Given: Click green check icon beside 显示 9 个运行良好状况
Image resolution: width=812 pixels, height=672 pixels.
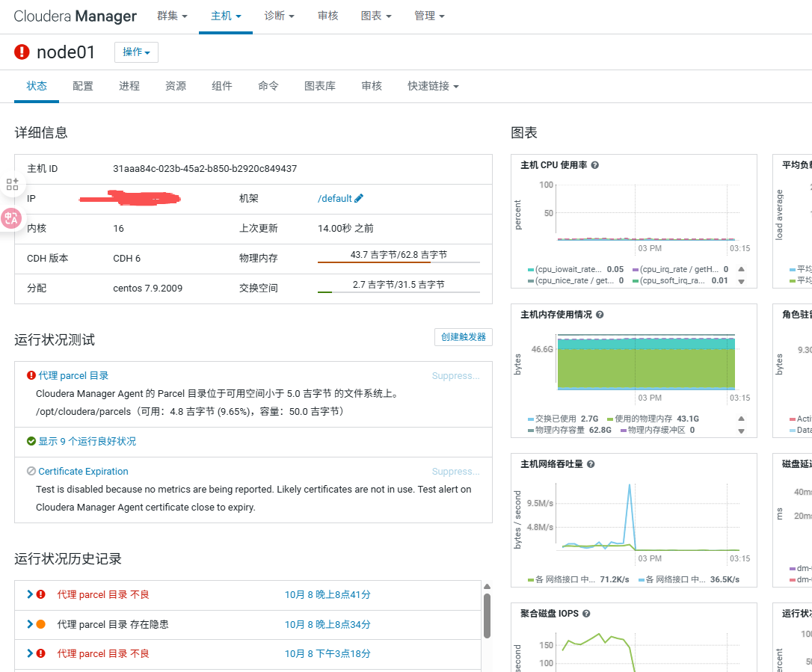Looking at the screenshot, I should click(31, 441).
